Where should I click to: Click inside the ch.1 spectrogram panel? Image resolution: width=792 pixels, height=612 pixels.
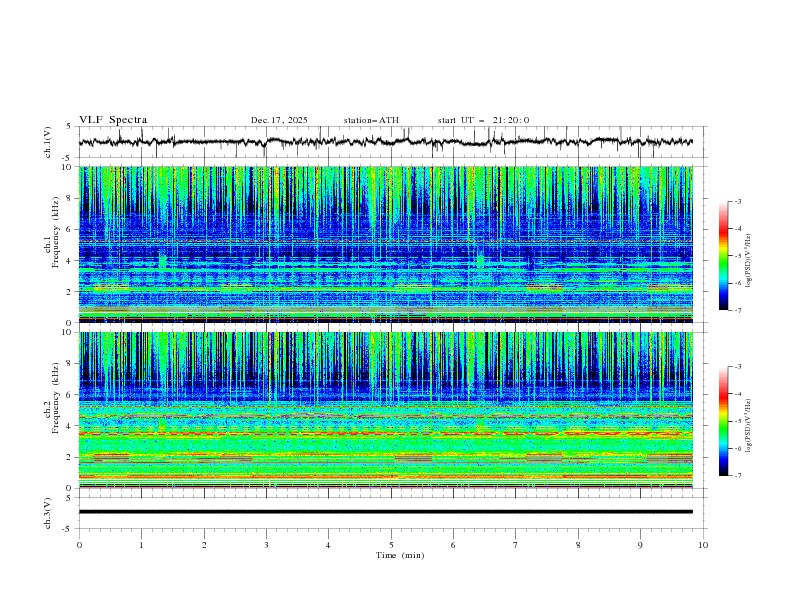tap(390, 245)
